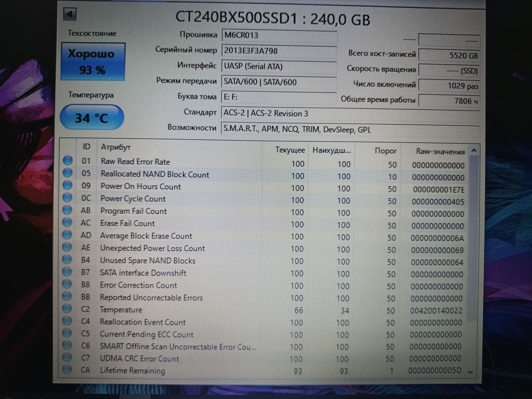Image resolution: width=532 pixels, height=399 pixels.
Task: Click status circle of Error Correction Count
Action: tap(67, 284)
